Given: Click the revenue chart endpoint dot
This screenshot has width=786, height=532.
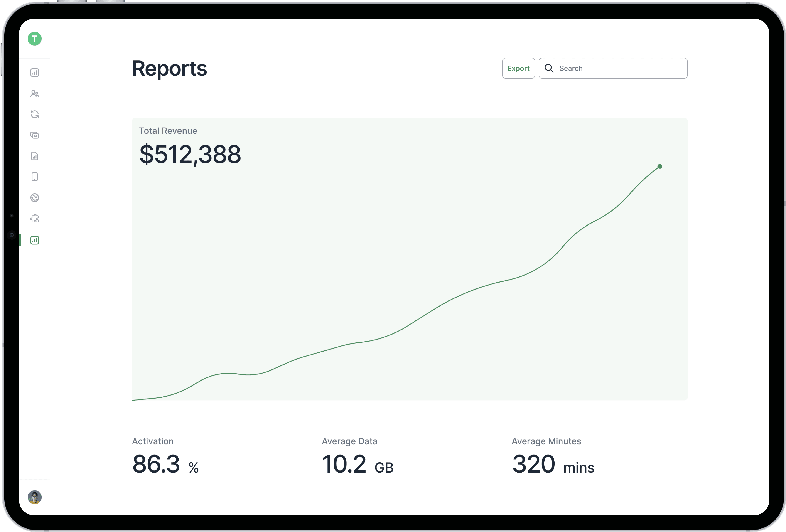Looking at the screenshot, I should click(x=660, y=166).
